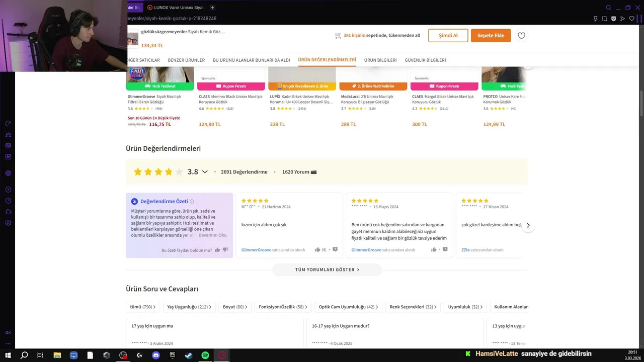Open Extensions puzzle icon in sidebar
This screenshot has height=362, width=644.
(8, 212)
